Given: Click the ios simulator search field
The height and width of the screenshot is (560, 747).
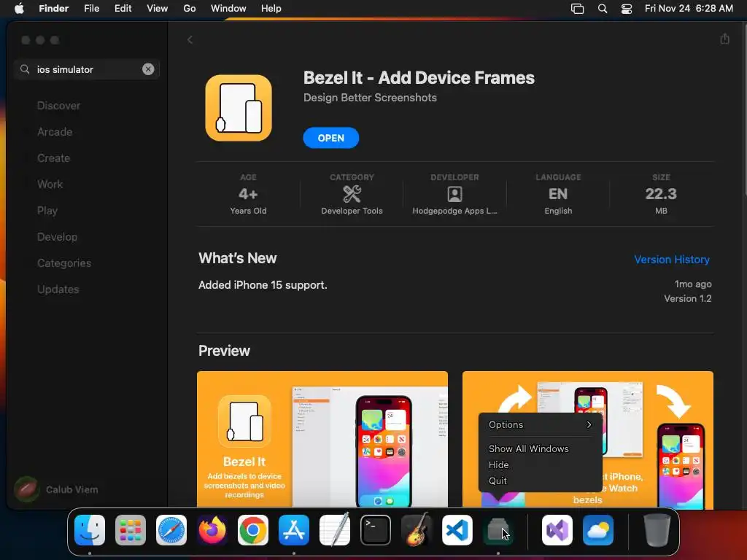Looking at the screenshot, I should [87, 69].
